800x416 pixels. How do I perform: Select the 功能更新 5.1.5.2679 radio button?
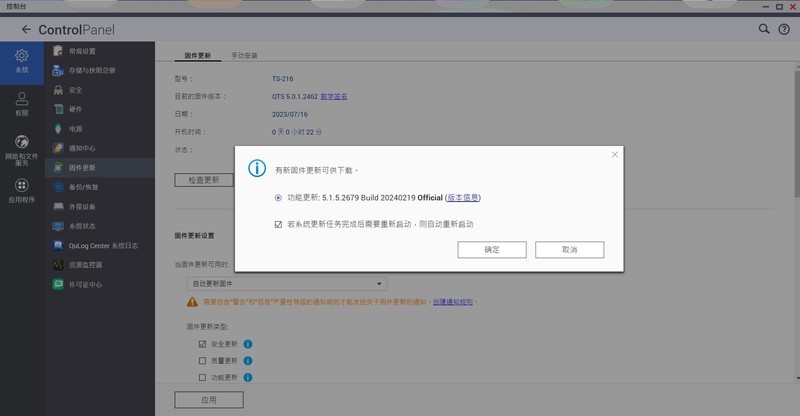pos(278,198)
